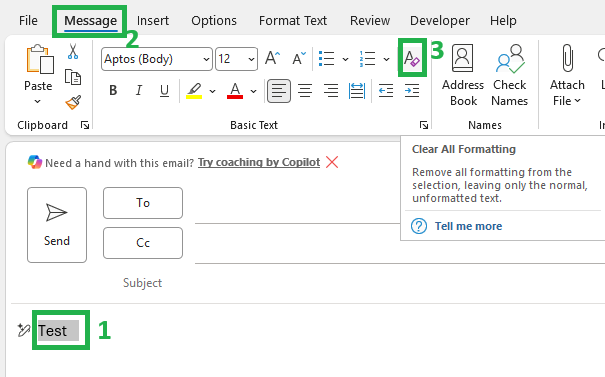Screen dimensions: 605x377
Task: Decrease indent level
Action: pyautogui.click(x=386, y=91)
